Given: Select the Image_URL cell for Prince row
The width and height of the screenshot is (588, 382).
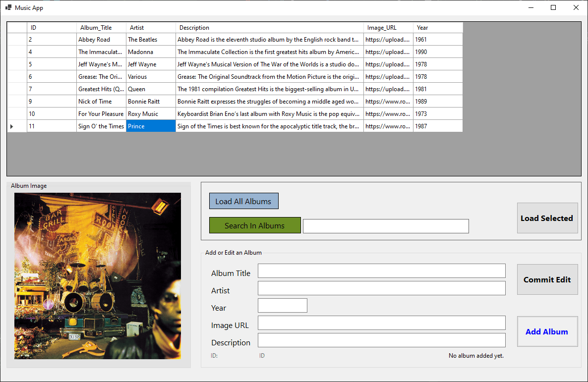Looking at the screenshot, I should coord(388,126).
